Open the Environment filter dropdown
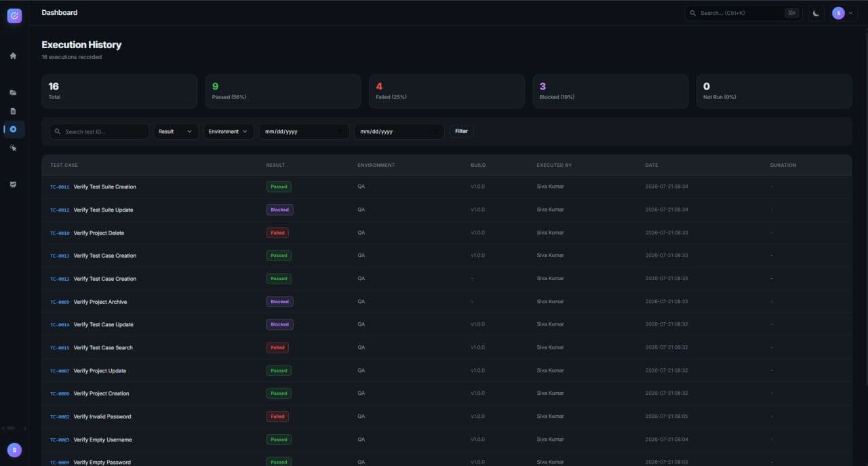This screenshot has width=868, height=466. [x=229, y=132]
